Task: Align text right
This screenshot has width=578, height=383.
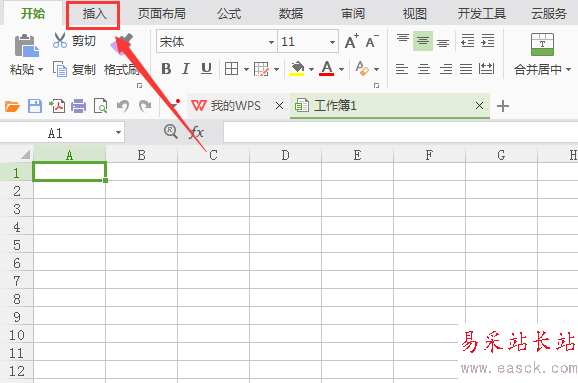Action: 446,69
